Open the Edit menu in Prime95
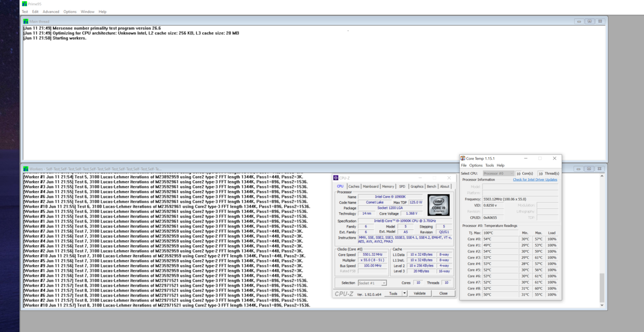The height and width of the screenshot is (332, 644). point(35,11)
